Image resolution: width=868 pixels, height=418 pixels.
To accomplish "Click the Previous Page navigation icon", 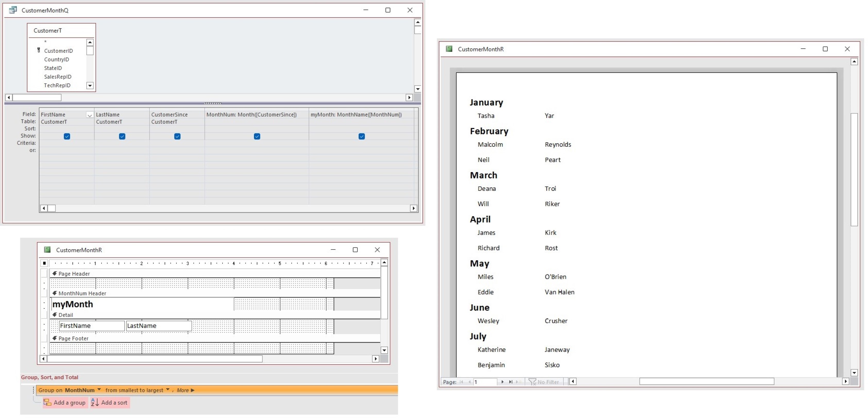I will [x=470, y=382].
